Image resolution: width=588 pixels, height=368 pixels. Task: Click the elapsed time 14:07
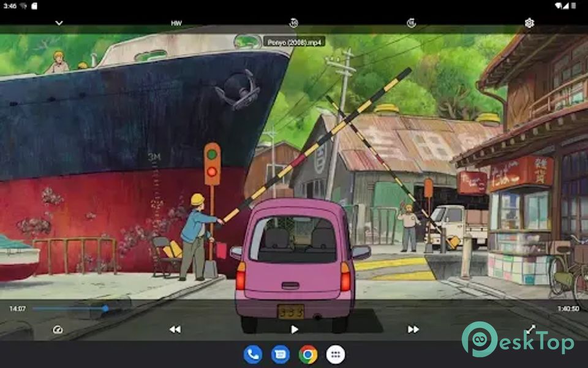[18, 309]
